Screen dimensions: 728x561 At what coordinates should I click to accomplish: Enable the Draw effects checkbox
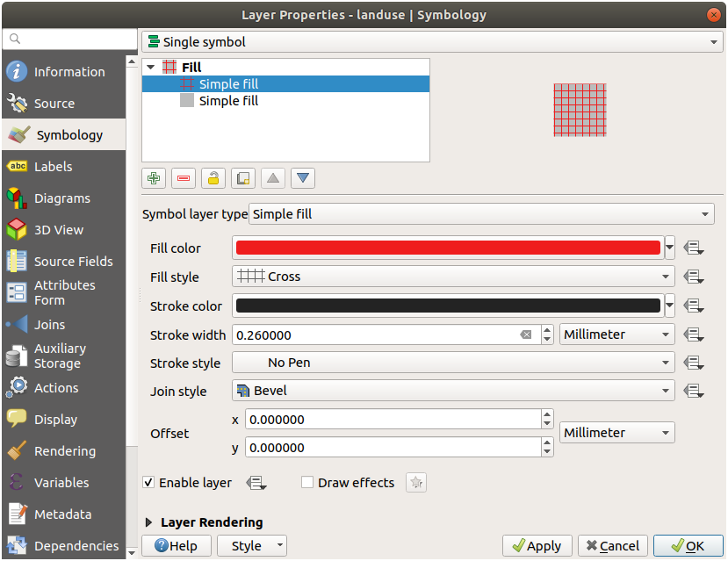(307, 482)
